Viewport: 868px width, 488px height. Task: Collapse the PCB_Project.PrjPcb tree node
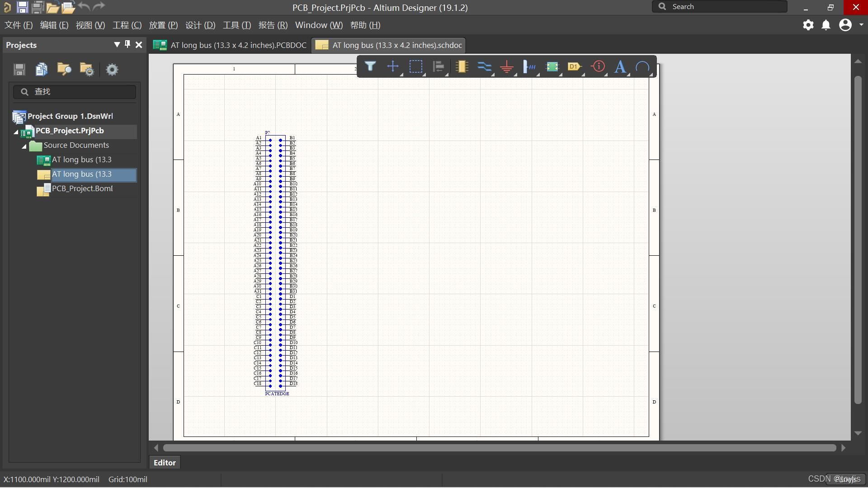pyautogui.click(x=16, y=131)
